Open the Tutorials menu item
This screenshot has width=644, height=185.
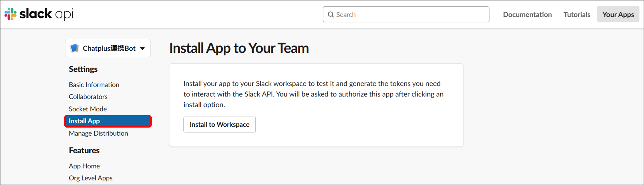coord(577,15)
